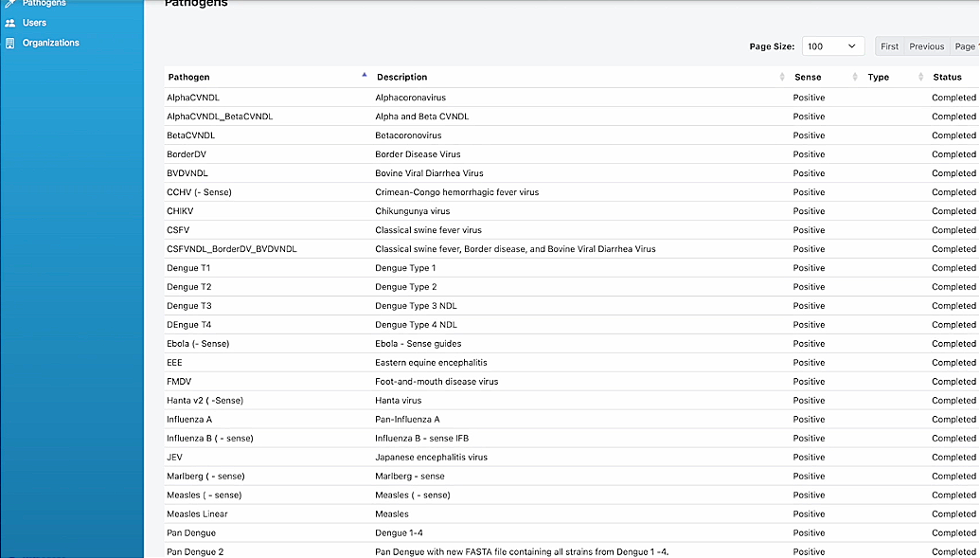Image resolution: width=980 pixels, height=558 pixels.
Task: Click the Completed status in Measles Linear row
Action: click(953, 514)
